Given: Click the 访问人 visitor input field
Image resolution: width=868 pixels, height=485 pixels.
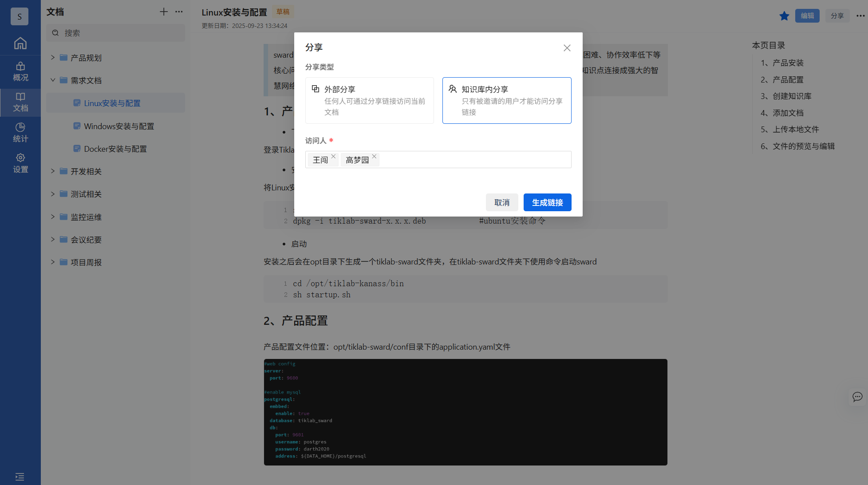Looking at the screenshot, I should coord(475,160).
